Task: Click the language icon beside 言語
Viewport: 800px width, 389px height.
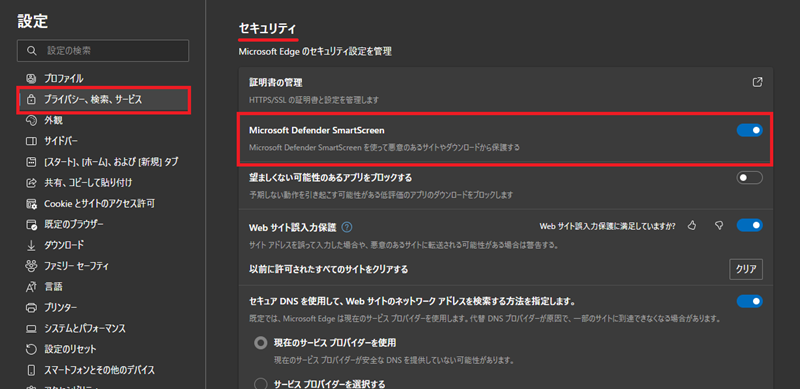Action: [32, 287]
